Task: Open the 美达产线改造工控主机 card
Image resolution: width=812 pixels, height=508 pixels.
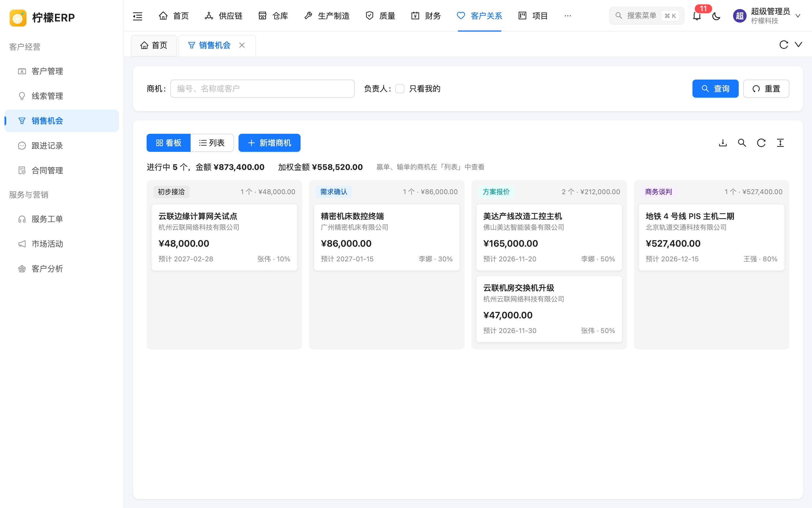Action: tap(549, 238)
